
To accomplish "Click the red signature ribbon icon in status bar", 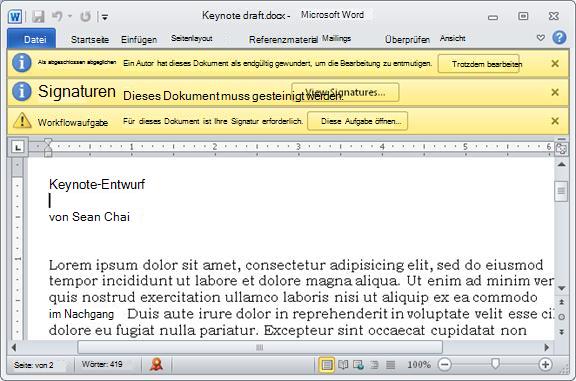I will (x=156, y=364).
